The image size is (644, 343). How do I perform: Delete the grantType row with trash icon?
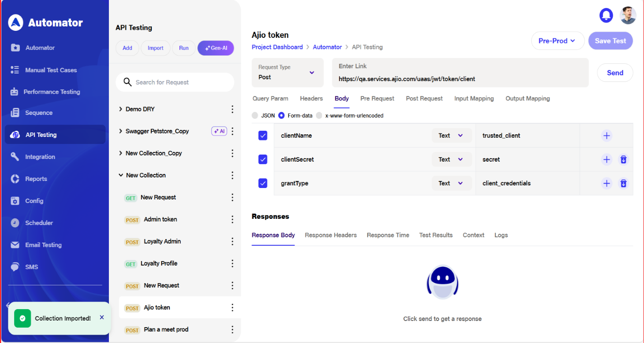tap(623, 183)
